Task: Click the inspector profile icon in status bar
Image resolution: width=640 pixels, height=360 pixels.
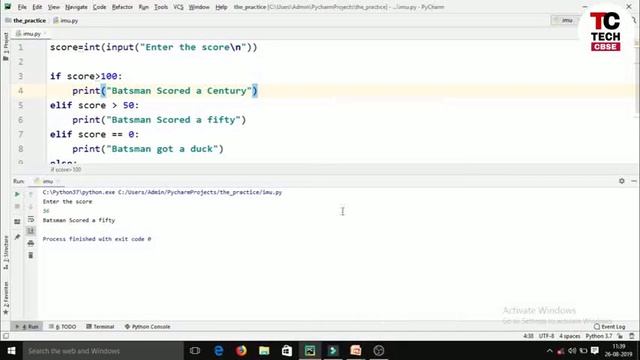Action: 631,336
